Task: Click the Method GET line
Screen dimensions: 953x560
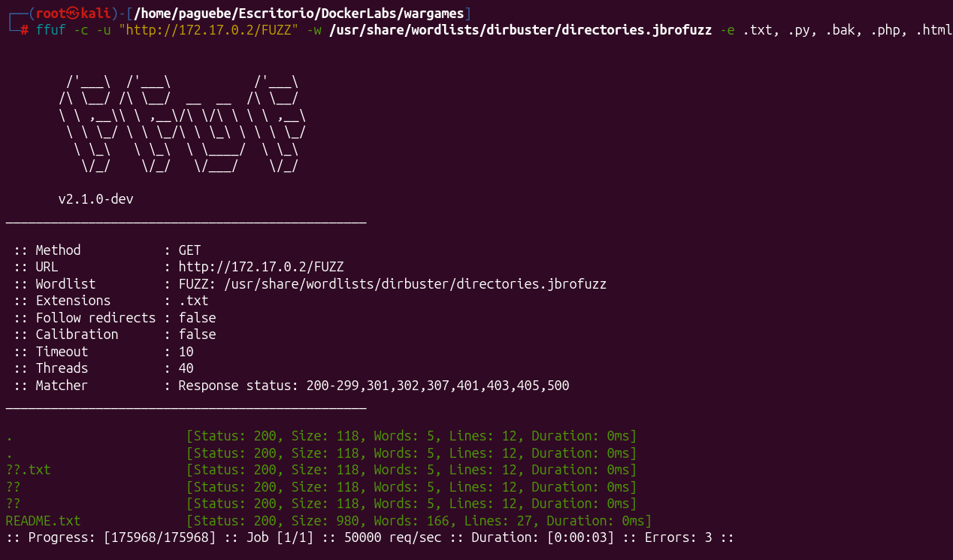Action: (x=107, y=250)
